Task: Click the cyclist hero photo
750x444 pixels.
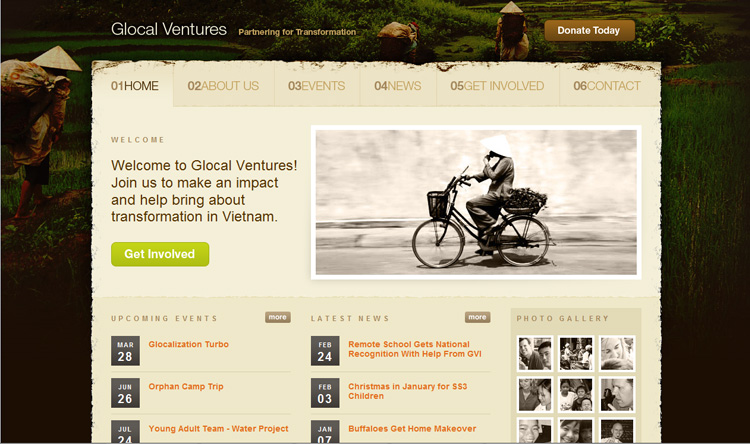Action: coord(476,202)
